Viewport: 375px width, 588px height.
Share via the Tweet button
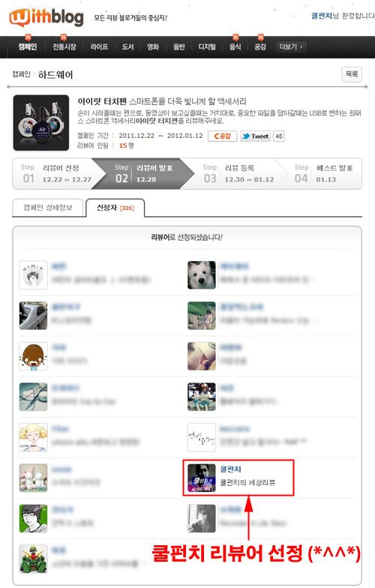click(255, 136)
